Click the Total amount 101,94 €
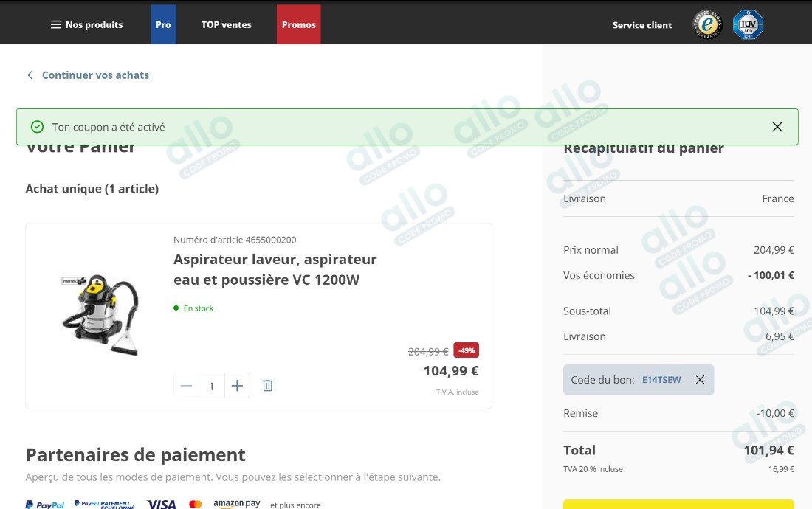 768,451
